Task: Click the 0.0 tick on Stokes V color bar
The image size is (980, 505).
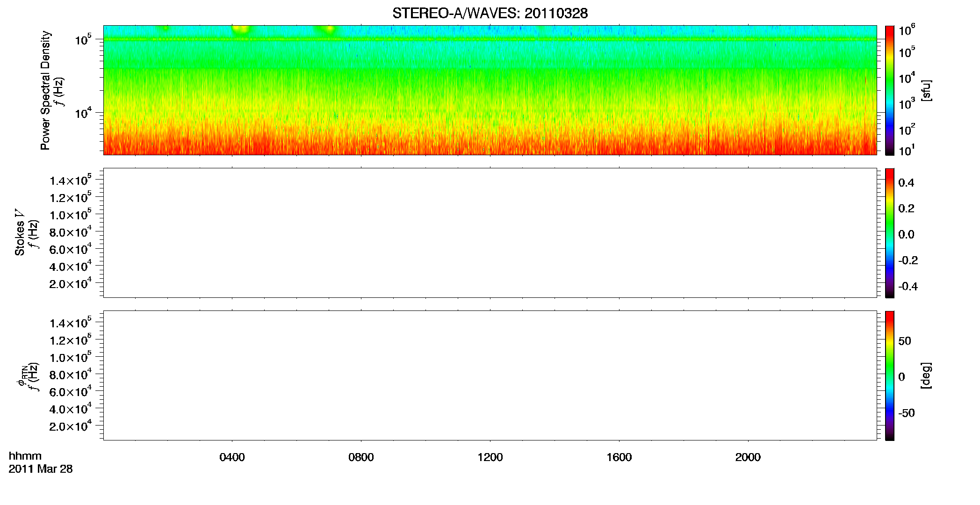Action: (x=906, y=235)
